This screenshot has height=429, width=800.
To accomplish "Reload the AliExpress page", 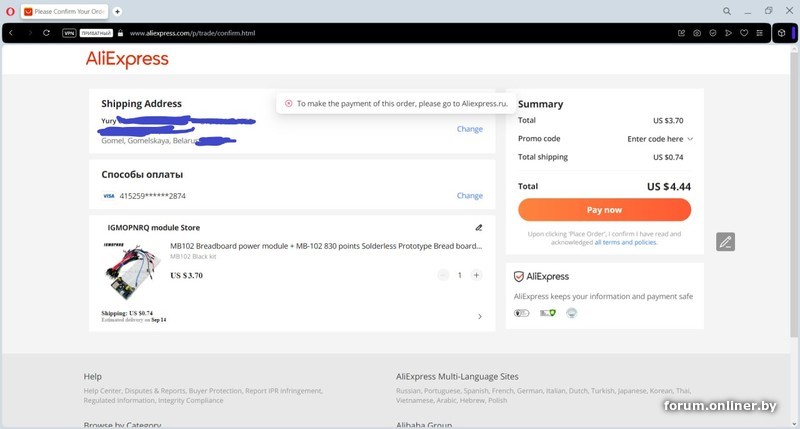I will (46, 33).
